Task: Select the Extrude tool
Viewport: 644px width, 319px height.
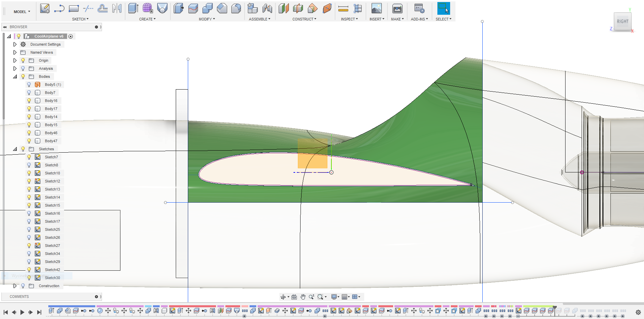Action: click(133, 8)
